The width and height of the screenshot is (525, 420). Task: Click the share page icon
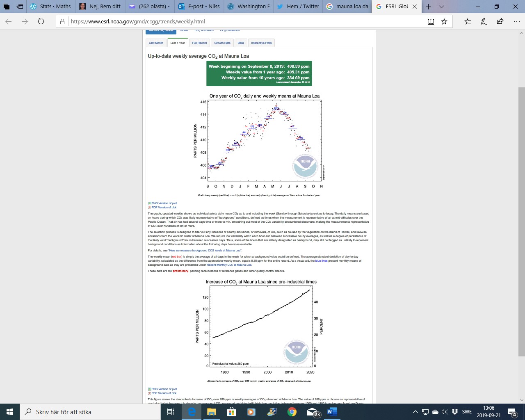point(500,22)
